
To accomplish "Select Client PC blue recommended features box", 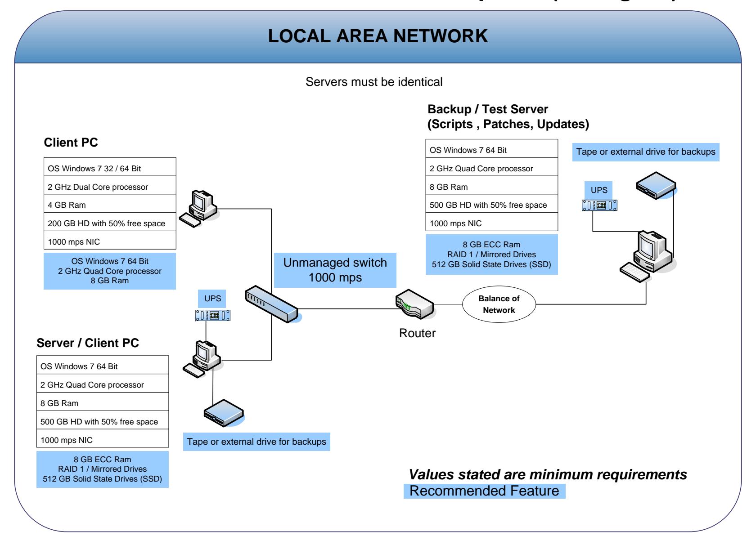I will [110, 271].
